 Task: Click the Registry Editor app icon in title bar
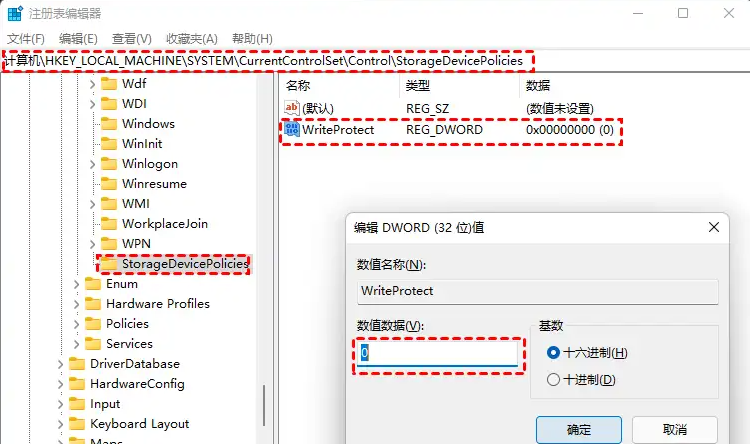[x=15, y=13]
